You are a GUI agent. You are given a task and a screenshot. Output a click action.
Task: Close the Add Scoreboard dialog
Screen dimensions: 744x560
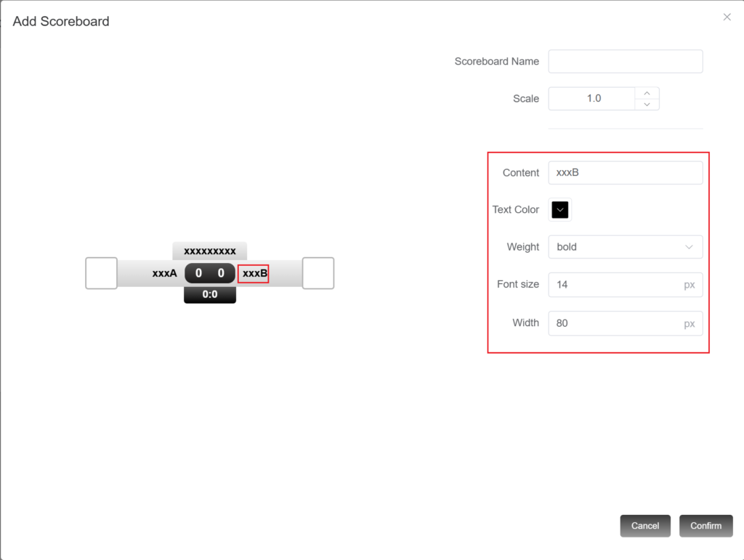(727, 17)
